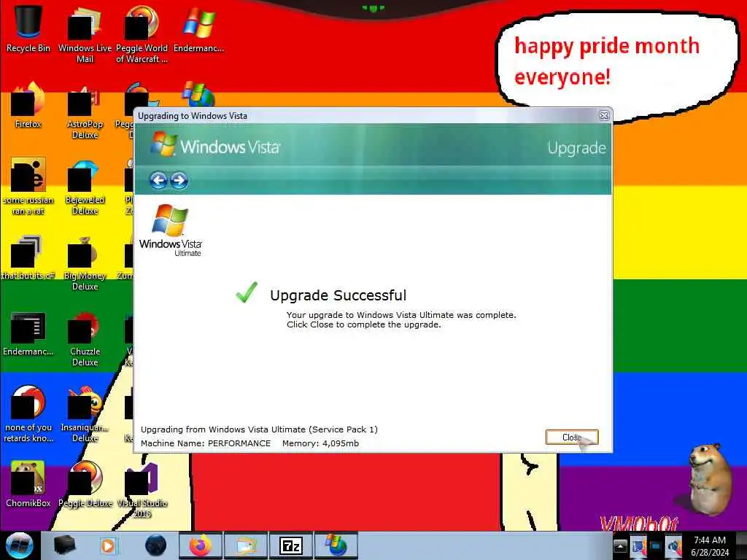Select the Insaniquarium Deluxe desktop icon
747x560 pixels.
click(85, 414)
